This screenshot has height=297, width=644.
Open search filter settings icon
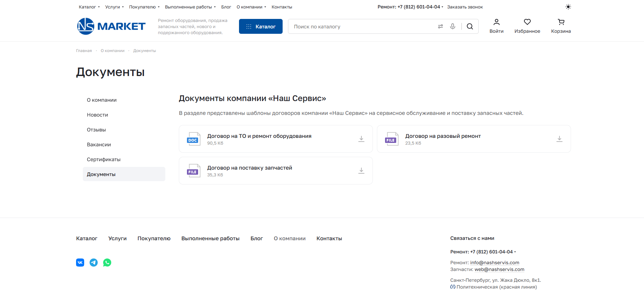click(440, 26)
